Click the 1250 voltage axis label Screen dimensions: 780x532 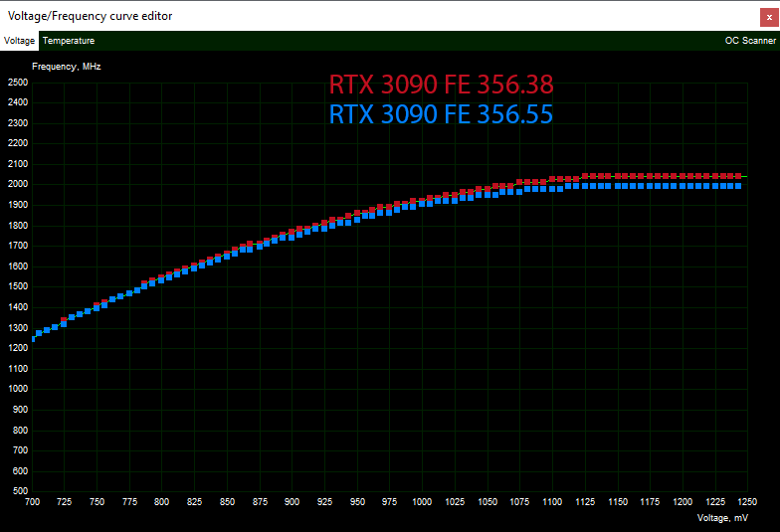point(747,502)
